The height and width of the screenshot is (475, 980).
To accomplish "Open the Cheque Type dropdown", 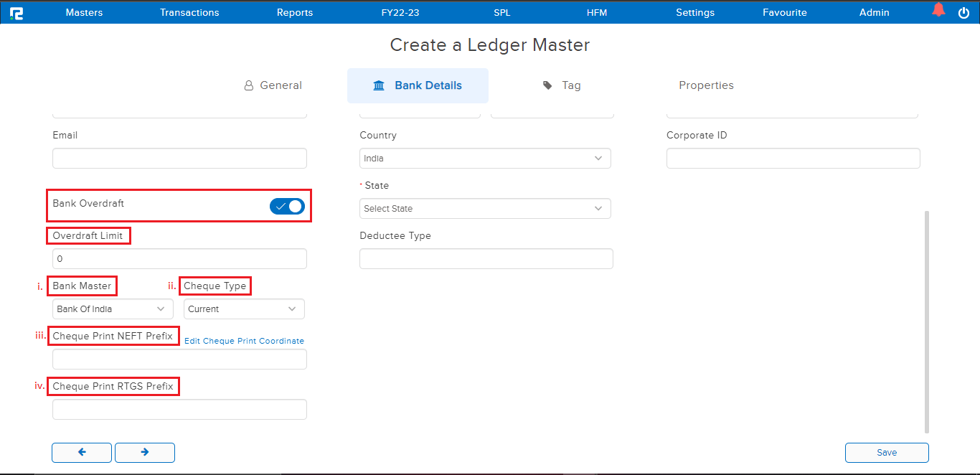I will (244, 309).
